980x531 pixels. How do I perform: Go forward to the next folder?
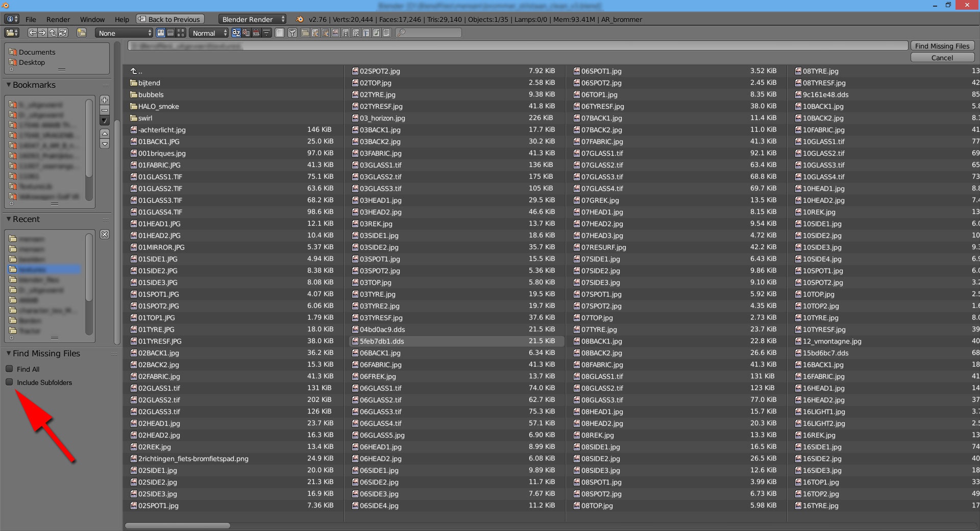(42, 33)
